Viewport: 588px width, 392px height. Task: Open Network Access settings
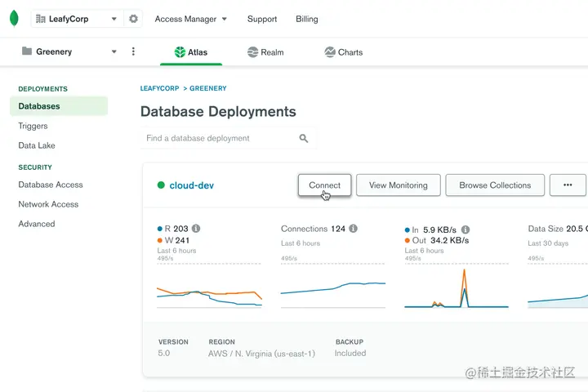click(48, 204)
